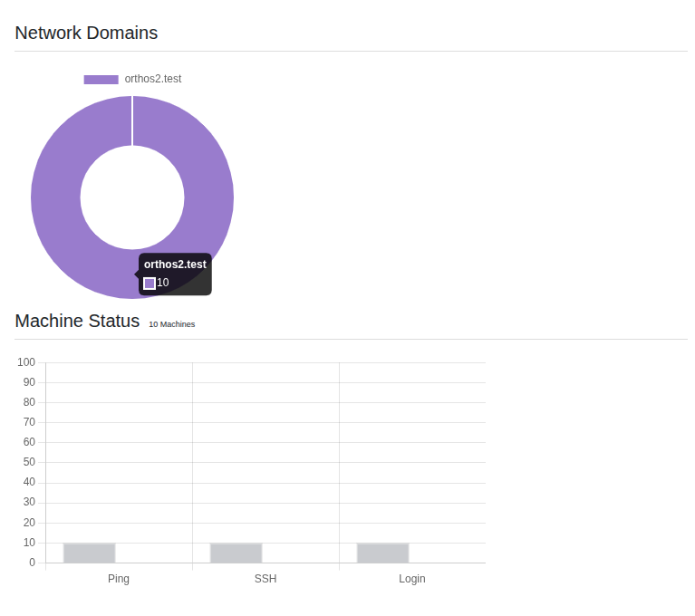Click the 'Ping' axis label
The height and width of the screenshot is (616, 695).
pyautogui.click(x=119, y=578)
